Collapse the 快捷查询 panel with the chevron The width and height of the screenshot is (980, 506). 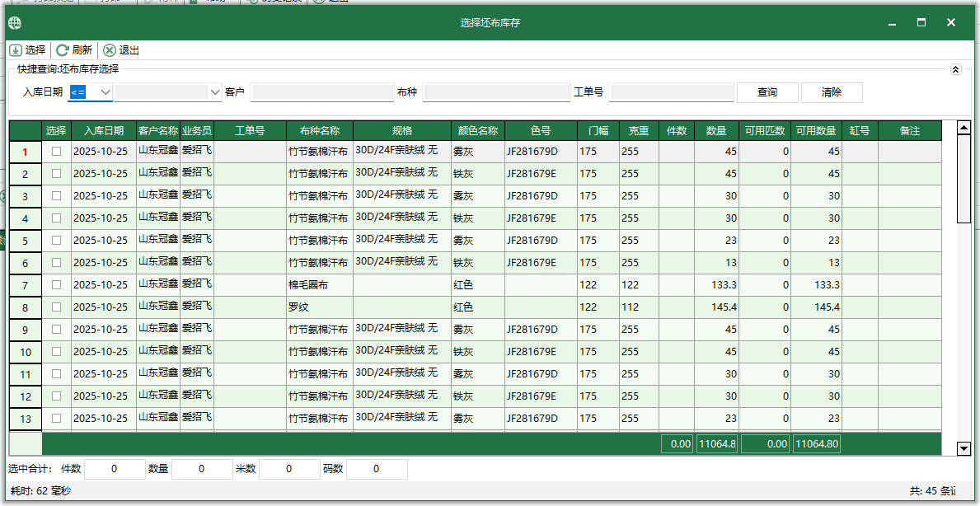957,69
